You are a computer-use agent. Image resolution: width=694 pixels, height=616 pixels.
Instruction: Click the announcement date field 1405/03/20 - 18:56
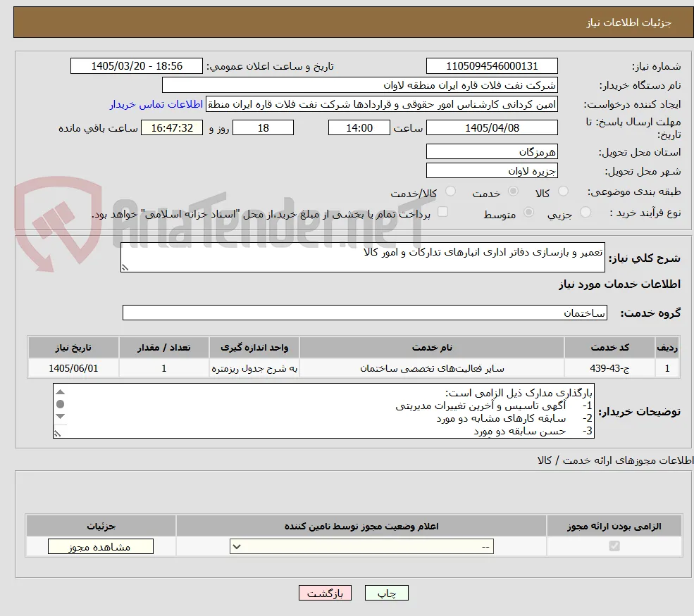[x=136, y=66]
